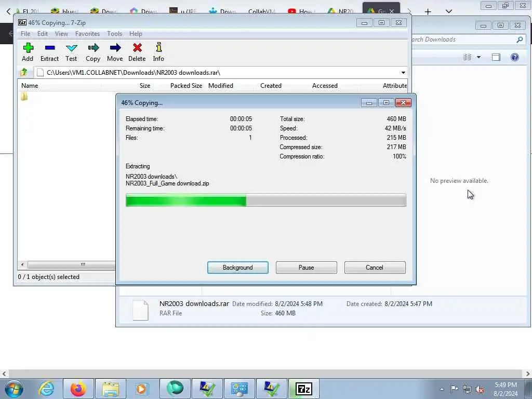Screen dimensions: 532x399
Task: Close the 46% Copying dialog
Action: [x=403, y=103]
